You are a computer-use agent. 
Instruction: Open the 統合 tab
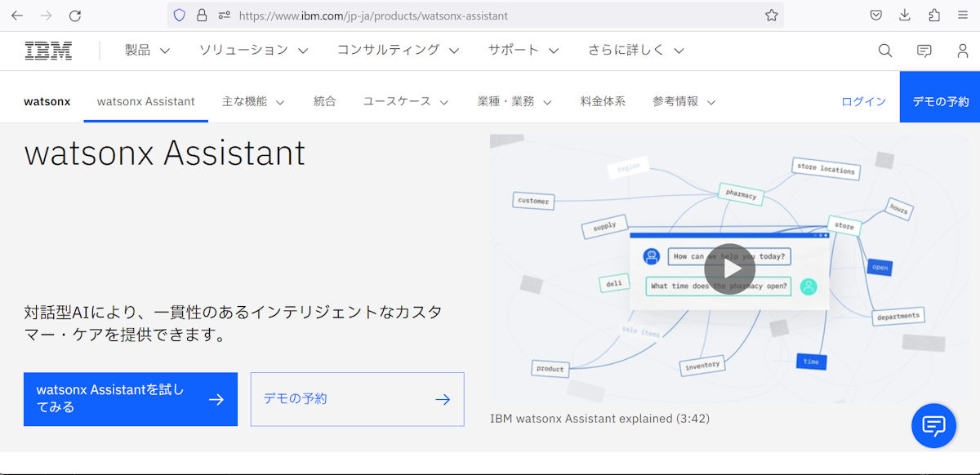(324, 102)
